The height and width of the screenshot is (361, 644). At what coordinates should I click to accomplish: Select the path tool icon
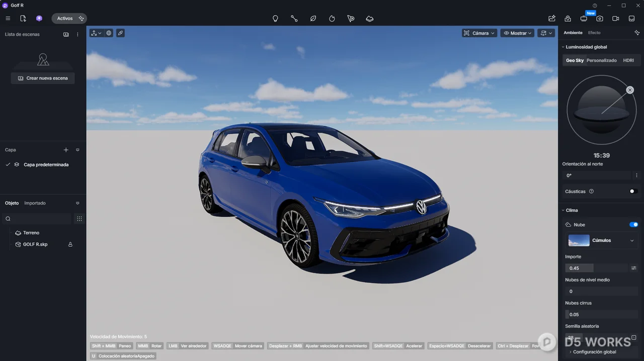(x=294, y=18)
